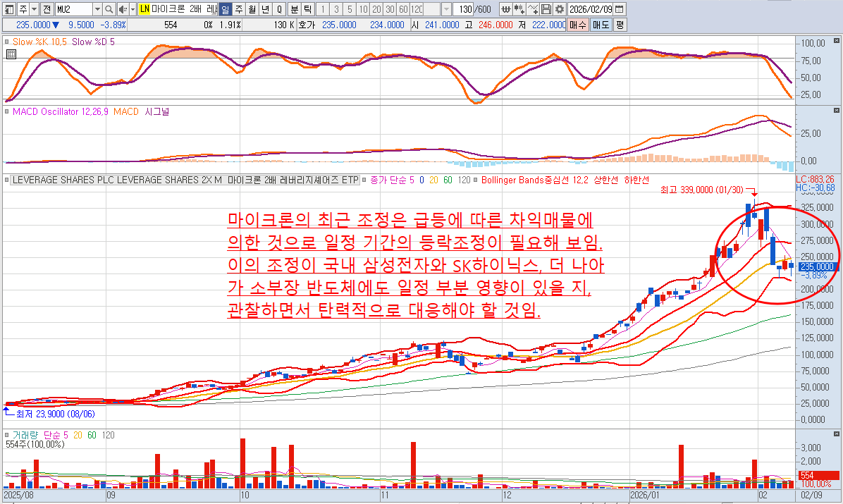Click the save chart floppy icon
This screenshot has height=504, width=843.
(x=546, y=9)
